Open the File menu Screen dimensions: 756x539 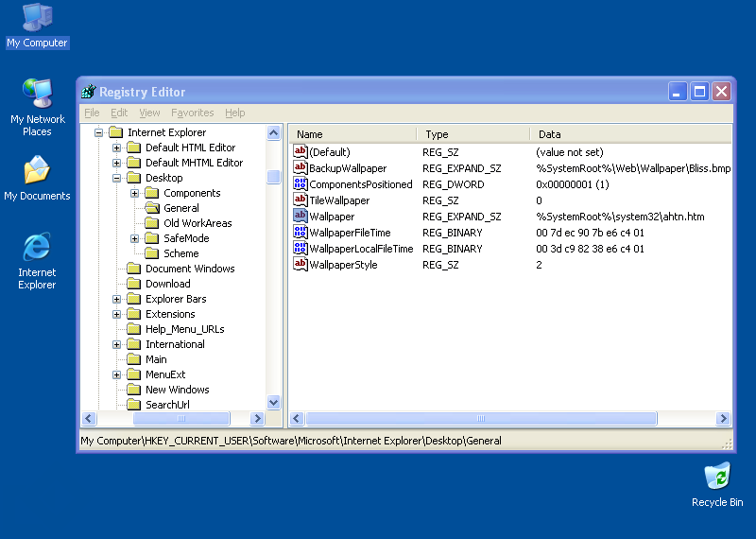[92, 113]
